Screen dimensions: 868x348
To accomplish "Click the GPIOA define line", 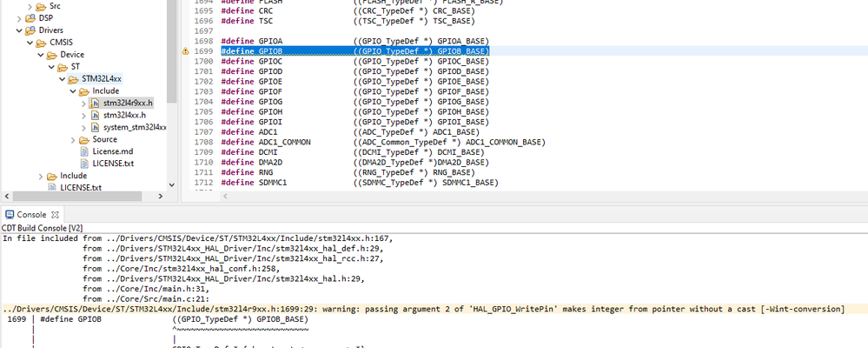I will 354,41.
